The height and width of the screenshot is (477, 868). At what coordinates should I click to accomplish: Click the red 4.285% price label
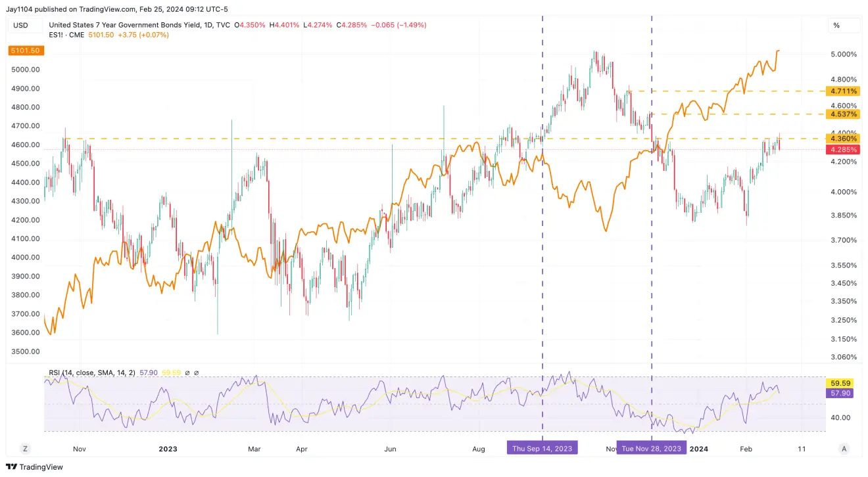pos(843,150)
